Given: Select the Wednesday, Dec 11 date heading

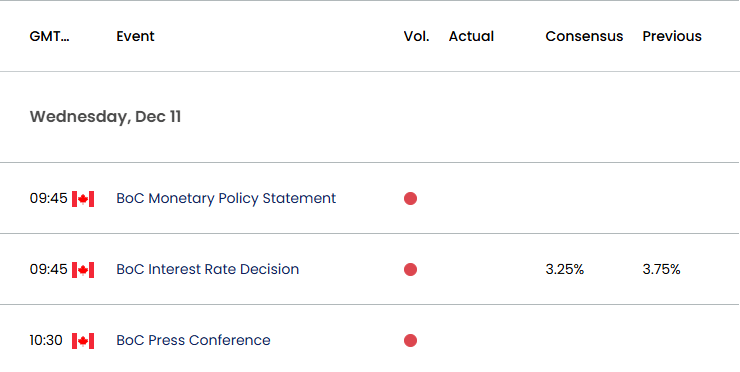Looking at the screenshot, I should point(105,117).
